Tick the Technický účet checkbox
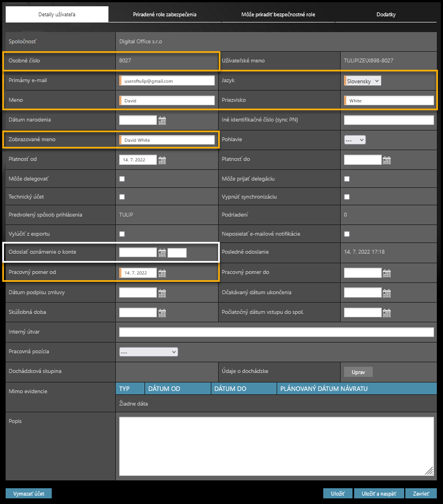Screen dimensions: 443x504 (122, 197)
